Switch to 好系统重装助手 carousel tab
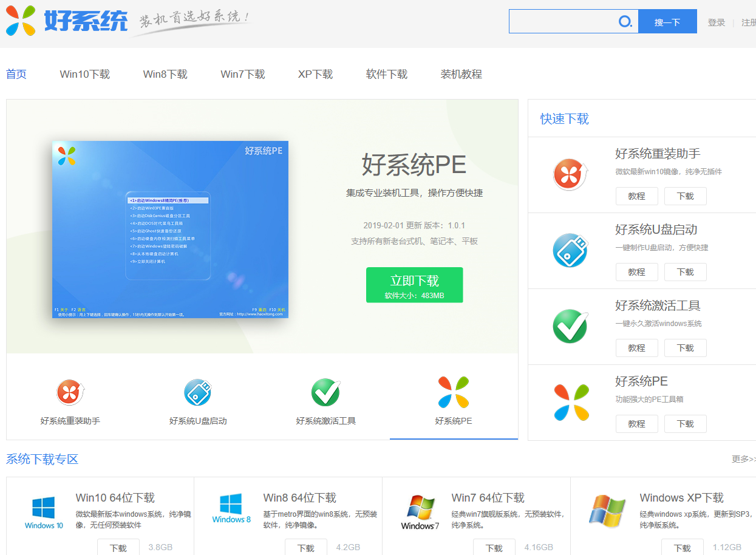This screenshot has width=756, height=555. (70, 401)
